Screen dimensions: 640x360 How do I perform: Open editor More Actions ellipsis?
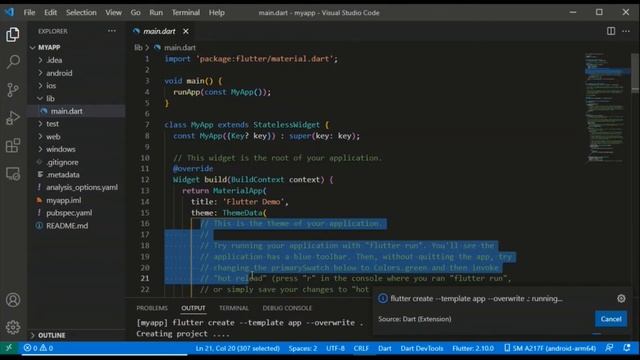(626, 31)
